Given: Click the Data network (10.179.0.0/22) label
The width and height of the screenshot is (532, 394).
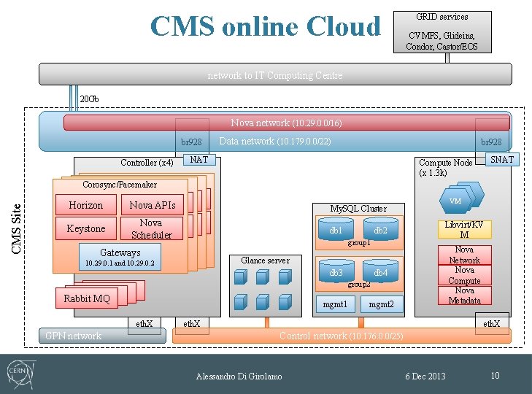Looking at the screenshot, I should point(275,141).
